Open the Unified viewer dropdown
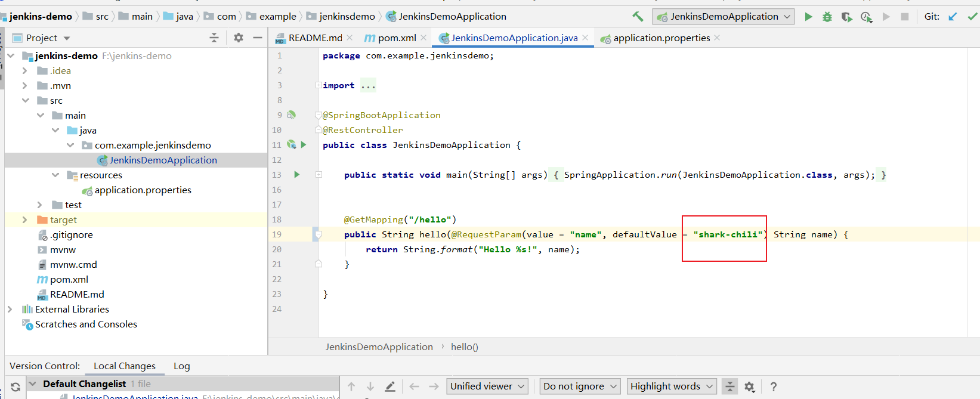 [x=487, y=386]
